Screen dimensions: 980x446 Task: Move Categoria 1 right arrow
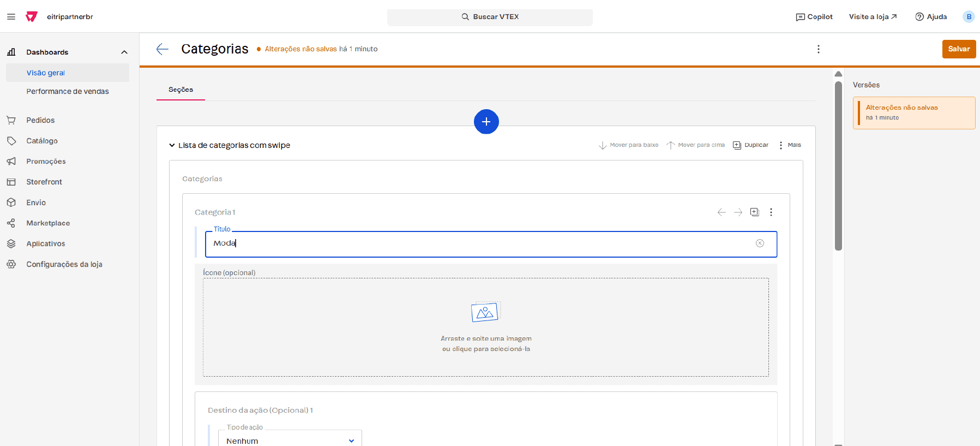[x=738, y=212]
